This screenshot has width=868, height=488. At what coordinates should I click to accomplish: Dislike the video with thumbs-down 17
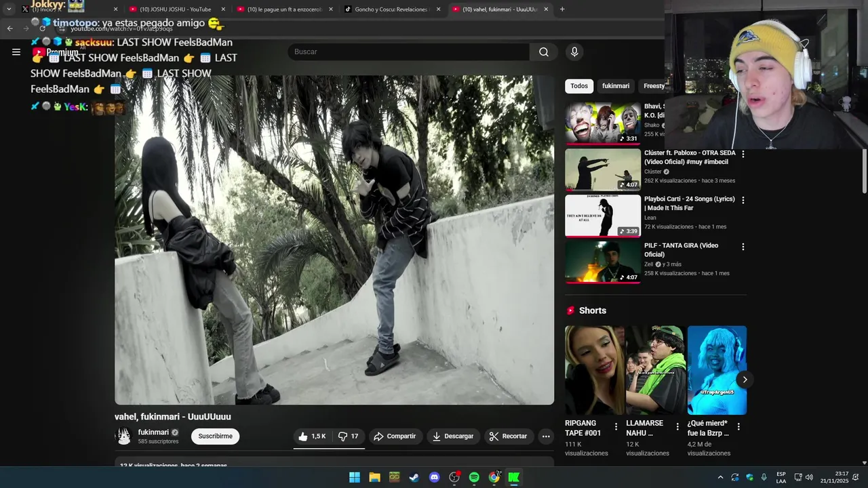pyautogui.click(x=348, y=436)
